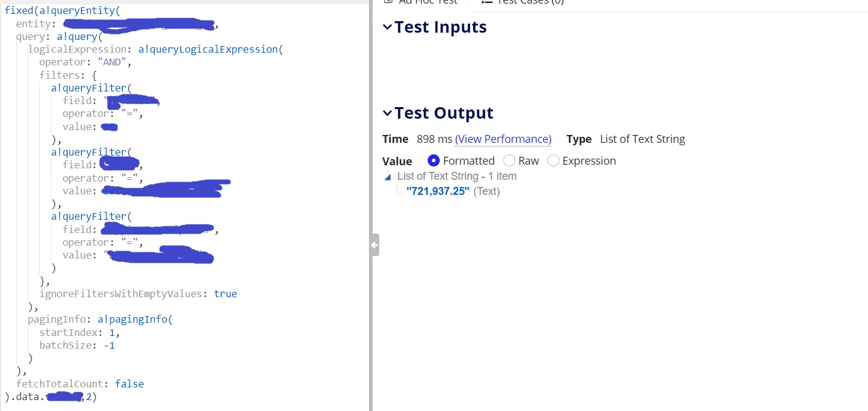Collapse the List of Text String tree node

coord(388,177)
